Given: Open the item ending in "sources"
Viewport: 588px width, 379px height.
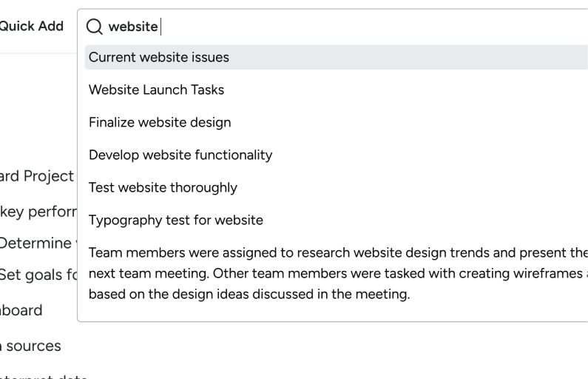Looking at the screenshot, I should click(x=31, y=345).
